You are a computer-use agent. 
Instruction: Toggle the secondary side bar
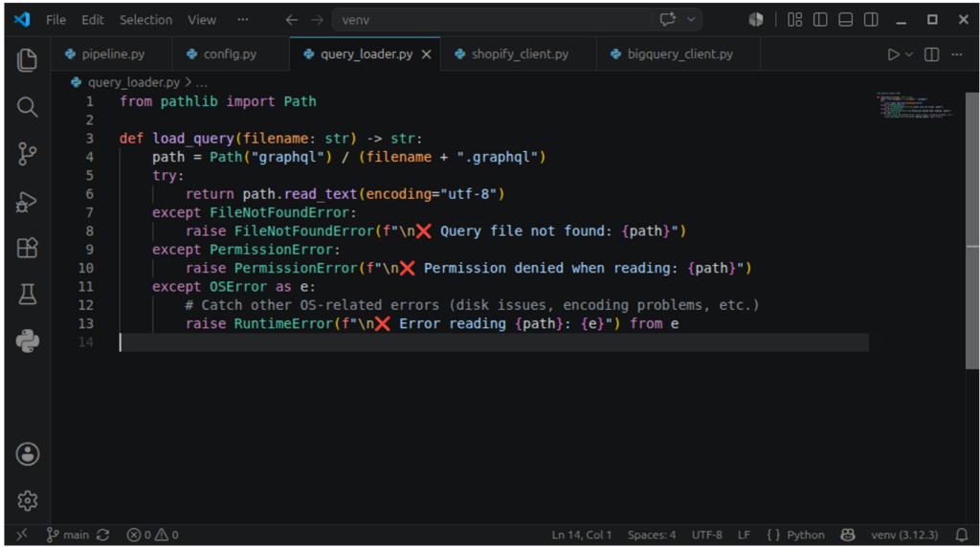[x=871, y=20]
